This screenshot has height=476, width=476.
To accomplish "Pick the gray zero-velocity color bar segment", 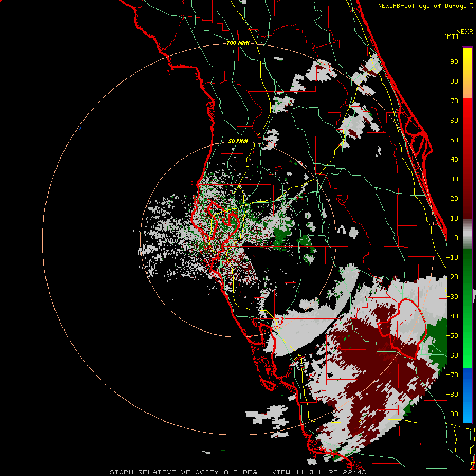I will [x=467, y=234].
